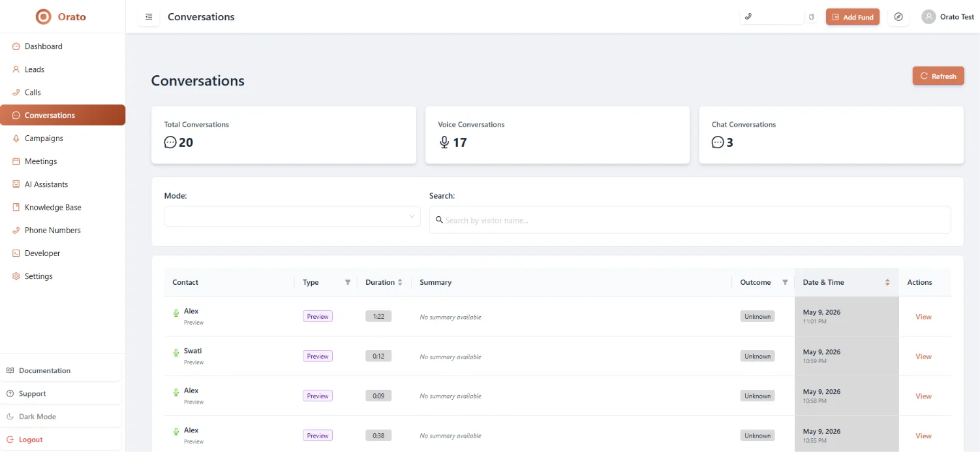Click the Leads person icon

16,69
